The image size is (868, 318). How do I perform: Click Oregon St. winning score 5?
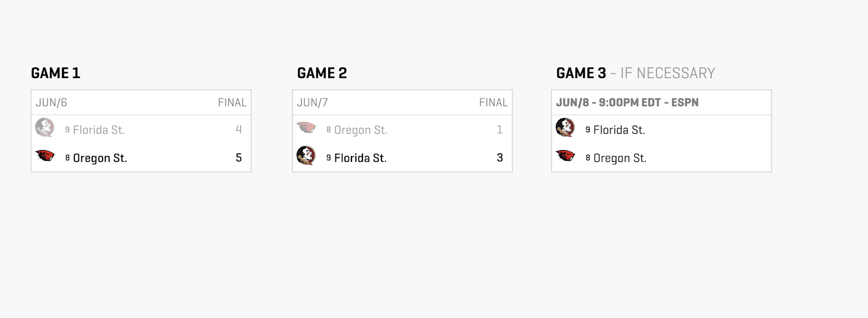[x=239, y=158]
